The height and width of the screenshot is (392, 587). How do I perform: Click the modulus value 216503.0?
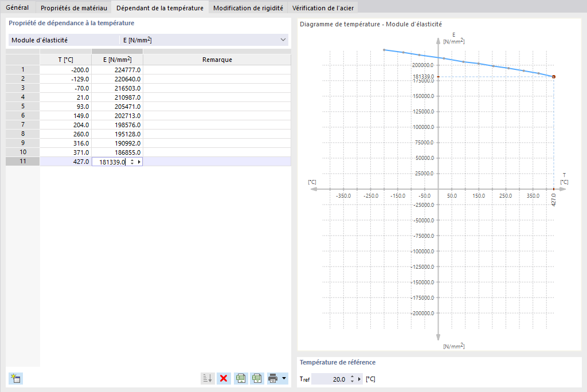[x=117, y=88]
